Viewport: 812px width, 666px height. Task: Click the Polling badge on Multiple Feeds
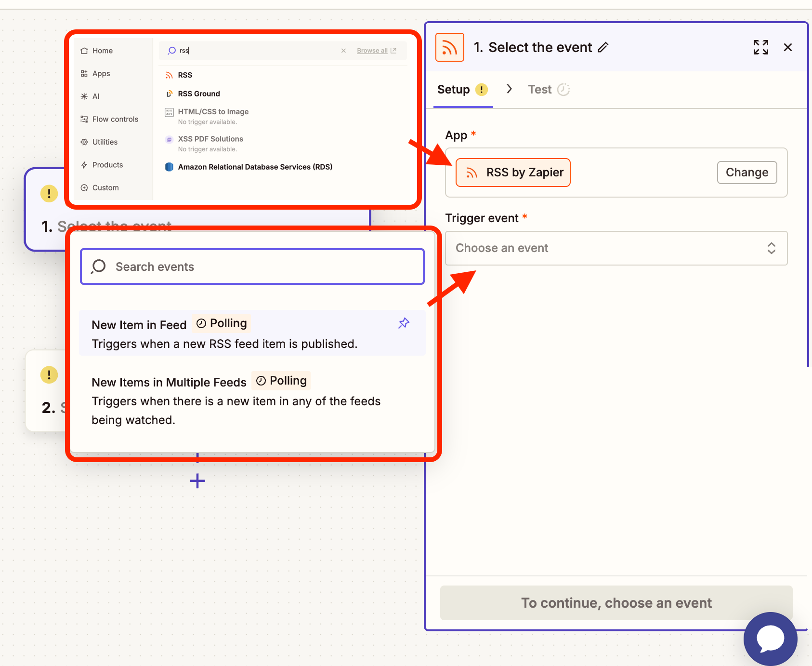point(281,381)
